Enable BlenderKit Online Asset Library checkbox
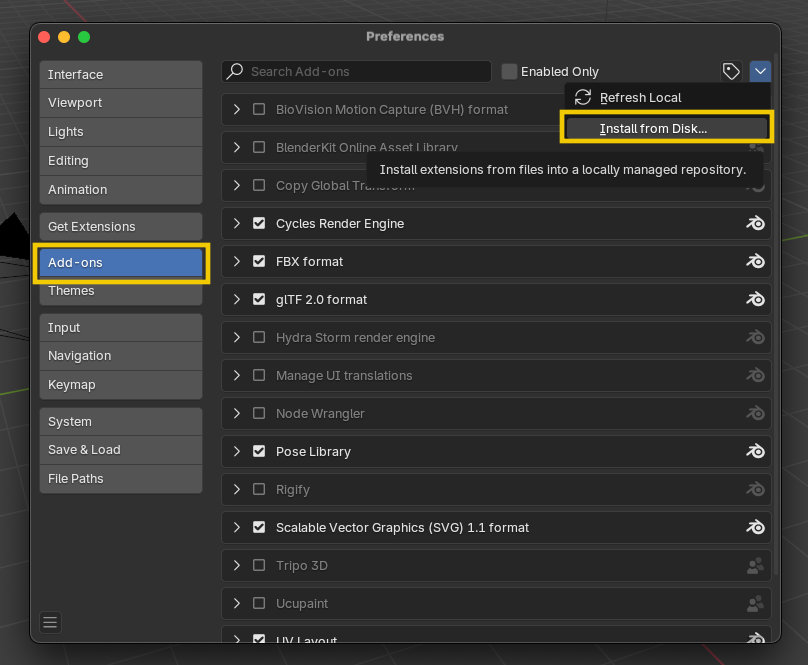Screen dimensions: 808x665 pos(259,147)
